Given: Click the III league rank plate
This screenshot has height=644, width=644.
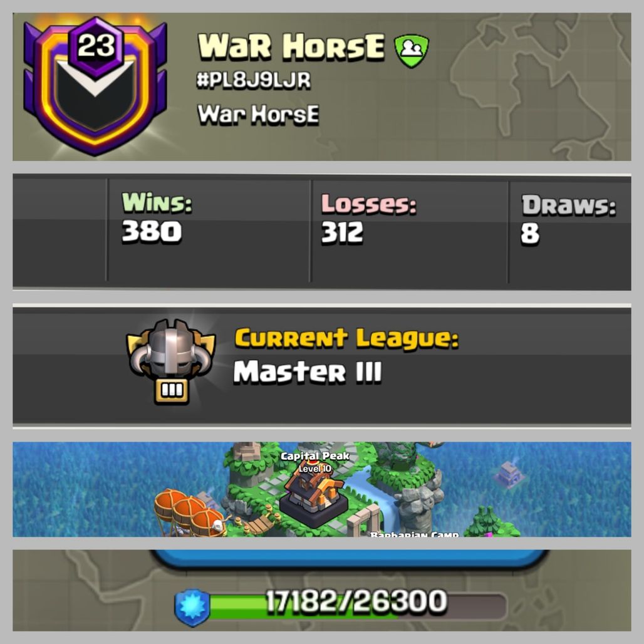Looking at the screenshot, I should [172, 390].
